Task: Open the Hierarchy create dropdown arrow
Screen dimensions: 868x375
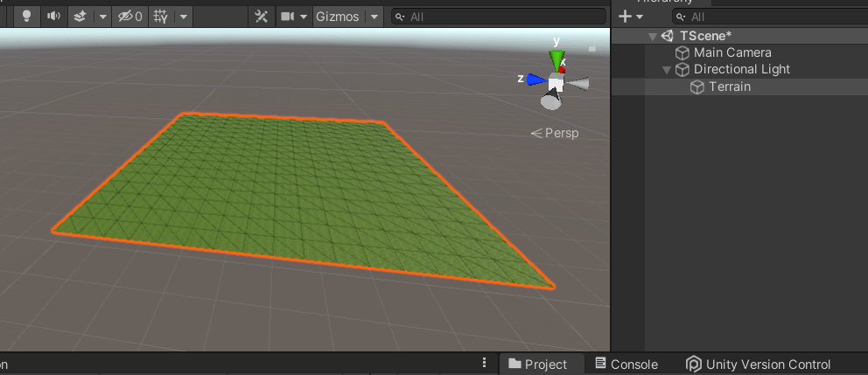Action: (x=640, y=17)
